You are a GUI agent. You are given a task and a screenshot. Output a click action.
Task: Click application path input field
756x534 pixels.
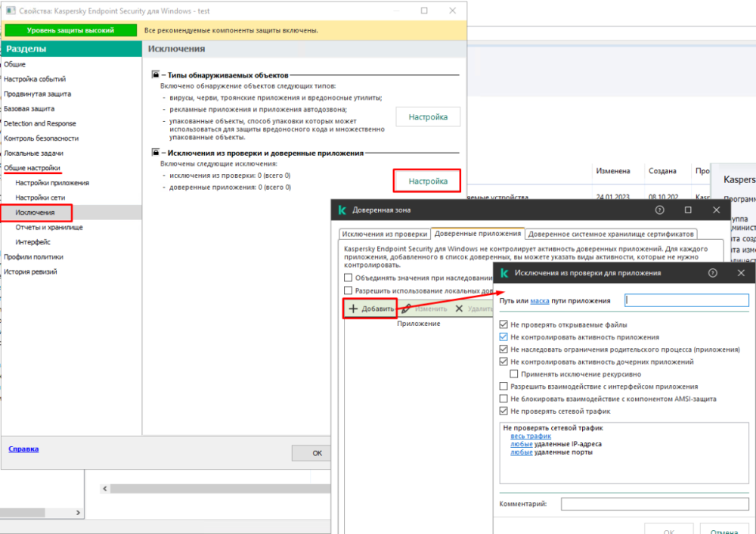coord(686,300)
